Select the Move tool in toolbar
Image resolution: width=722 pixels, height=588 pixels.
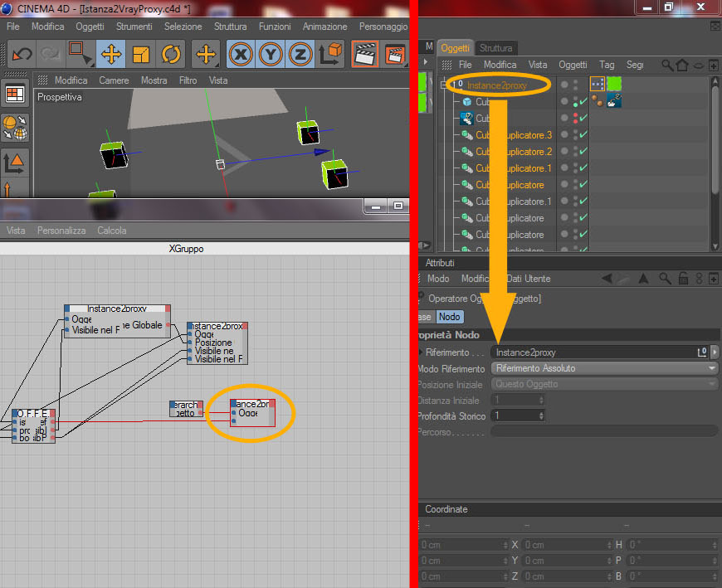111,55
